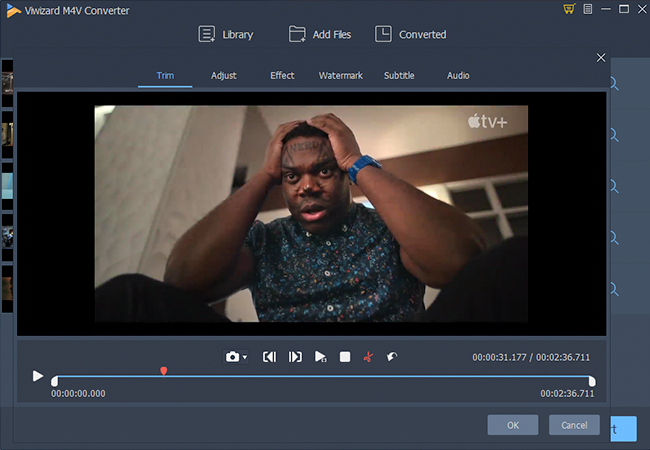Close the editing dialog with X
This screenshot has height=450, width=650.
600,58
